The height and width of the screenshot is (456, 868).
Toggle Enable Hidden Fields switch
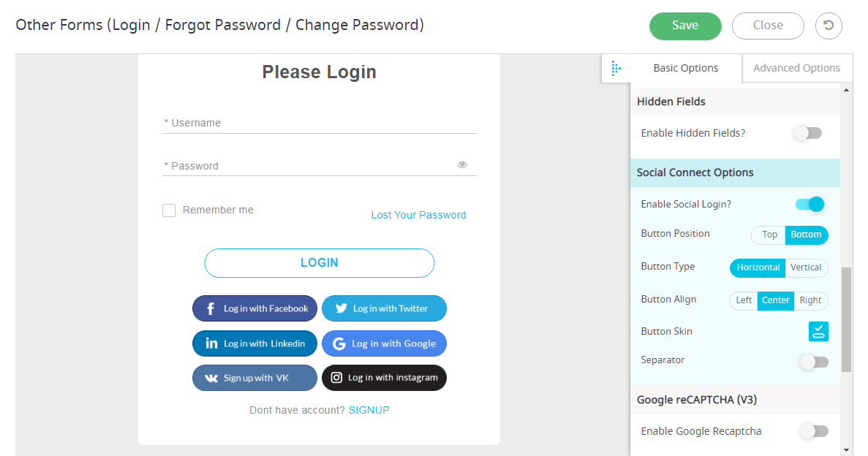pos(807,133)
